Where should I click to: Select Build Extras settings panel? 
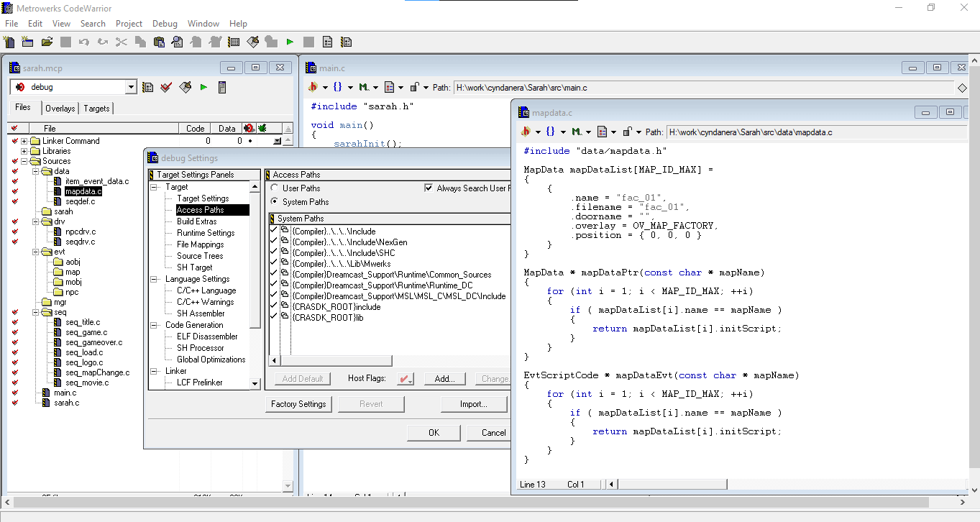click(x=196, y=221)
